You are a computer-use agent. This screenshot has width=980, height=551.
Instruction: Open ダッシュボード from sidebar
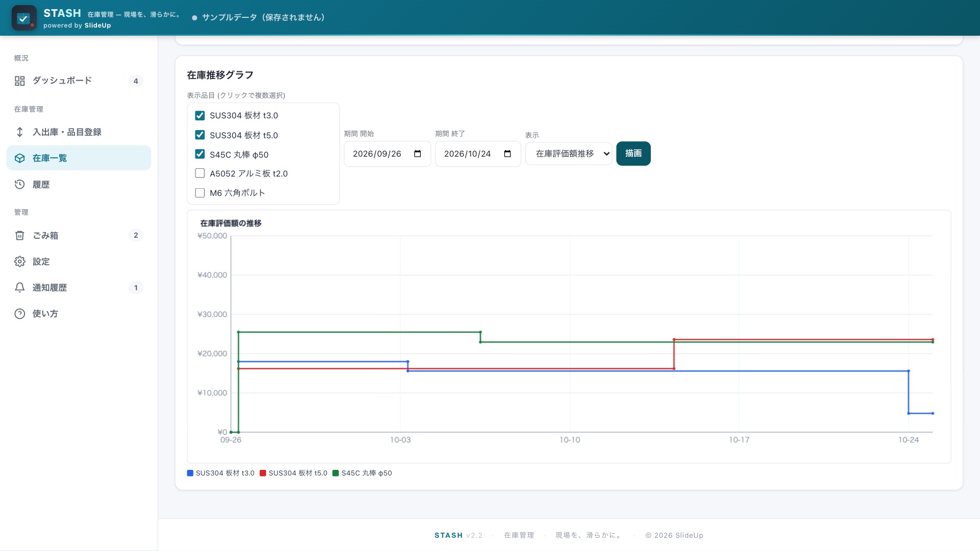coord(79,81)
